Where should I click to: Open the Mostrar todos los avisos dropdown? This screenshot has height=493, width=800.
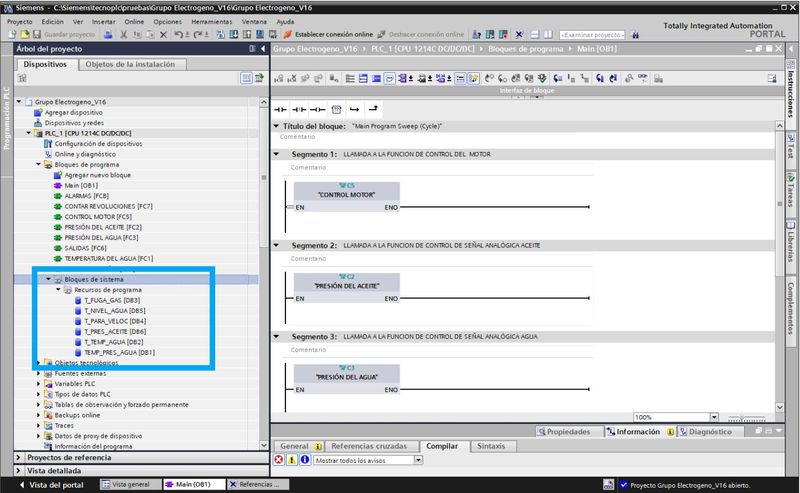(418, 460)
